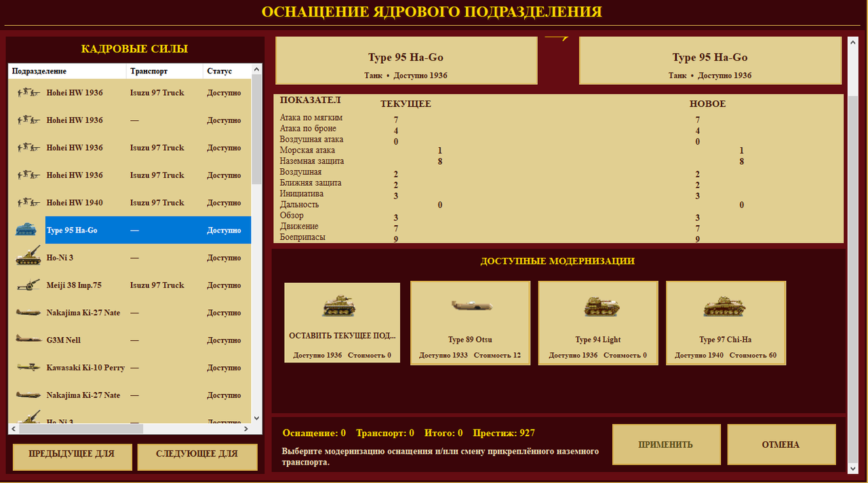Click the unit list vertical scrollbar thumb
This screenshot has width=868, height=483.
coord(256,129)
